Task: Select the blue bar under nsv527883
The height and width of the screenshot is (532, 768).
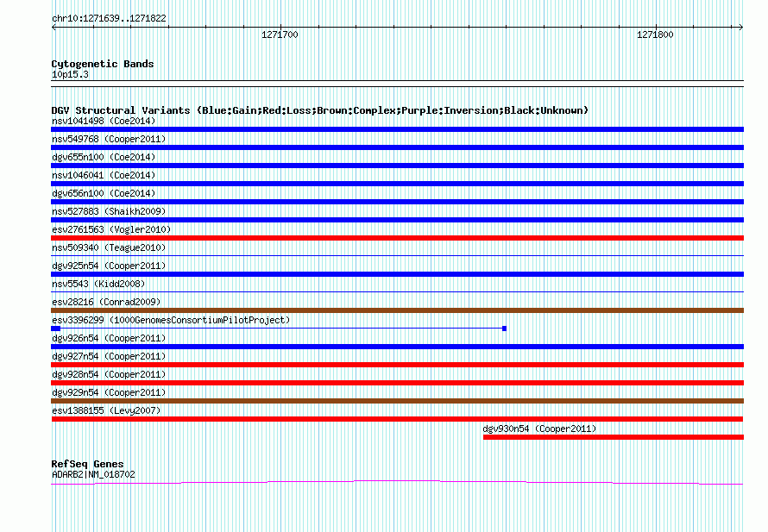Action: [x=397, y=220]
